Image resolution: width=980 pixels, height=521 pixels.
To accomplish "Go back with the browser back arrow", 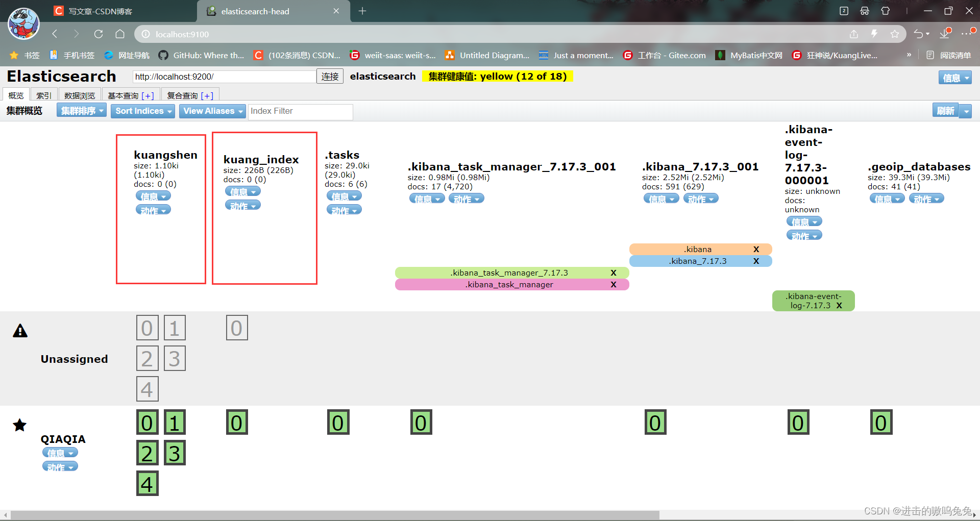I will [55, 34].
